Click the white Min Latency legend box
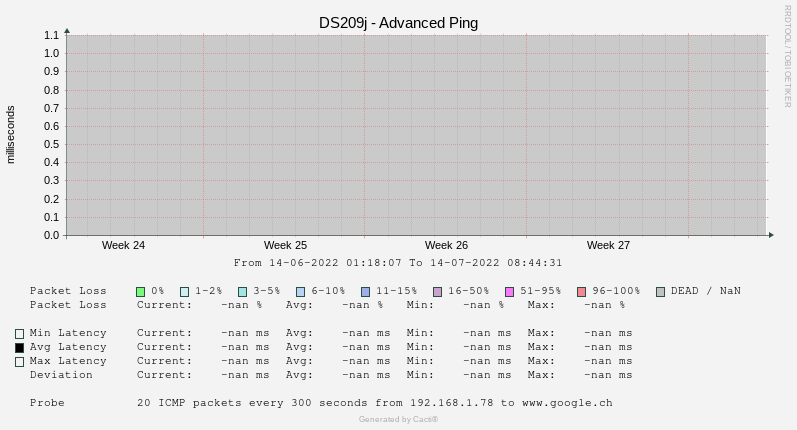This screenshot has height=430, width=797. [x=19, y=334]
